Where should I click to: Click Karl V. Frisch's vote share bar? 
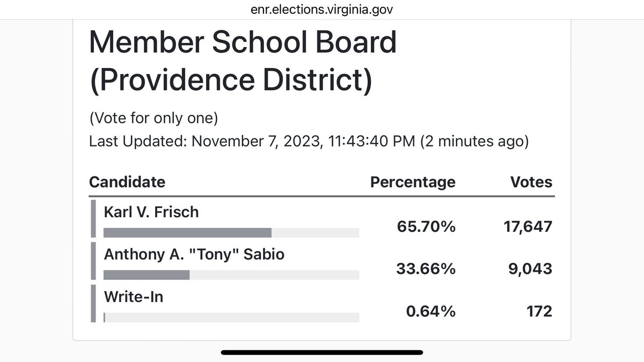click(x=231, y=232)
